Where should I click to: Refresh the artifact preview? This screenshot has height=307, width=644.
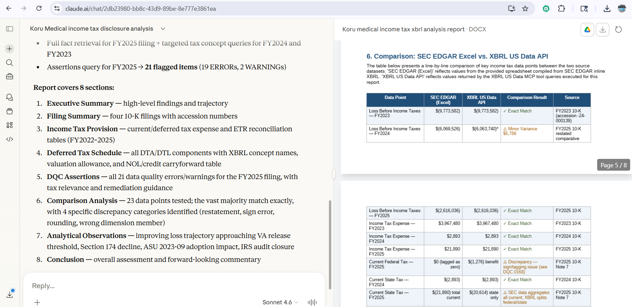point(619,30)
